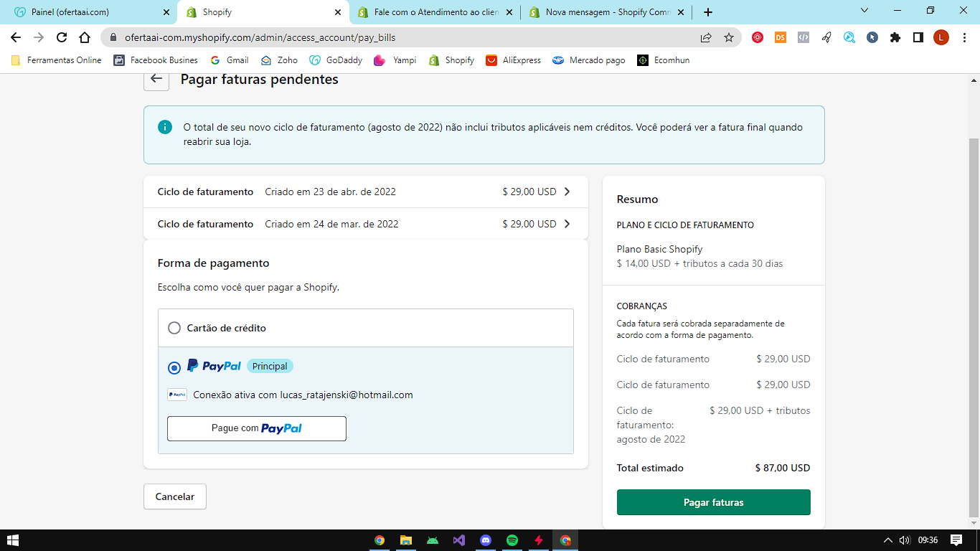Open the blue magnifier extension
Viewport: 980px width, 551px height.
849,37
